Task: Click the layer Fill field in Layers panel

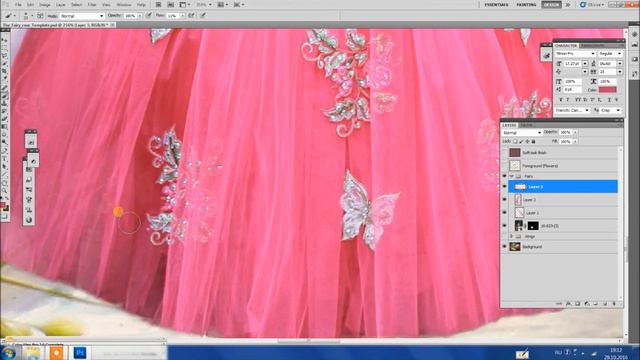Action: coord(566,141)
